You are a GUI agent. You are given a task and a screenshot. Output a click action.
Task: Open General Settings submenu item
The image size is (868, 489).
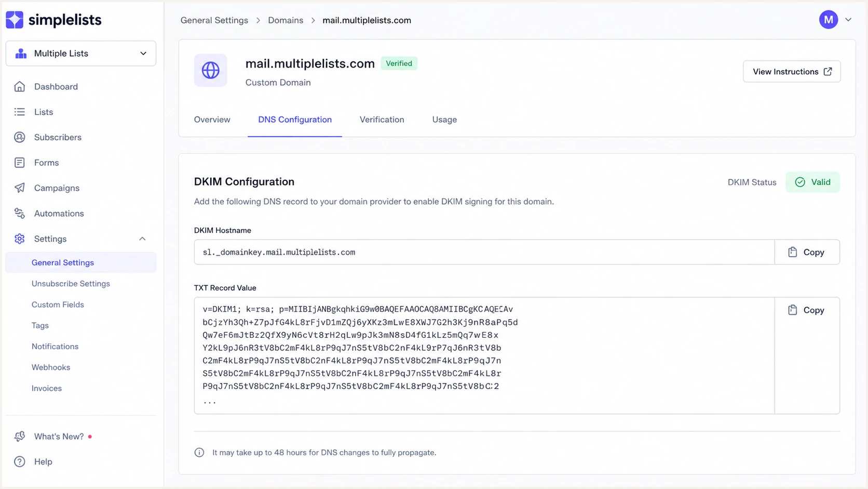[81, 262]
